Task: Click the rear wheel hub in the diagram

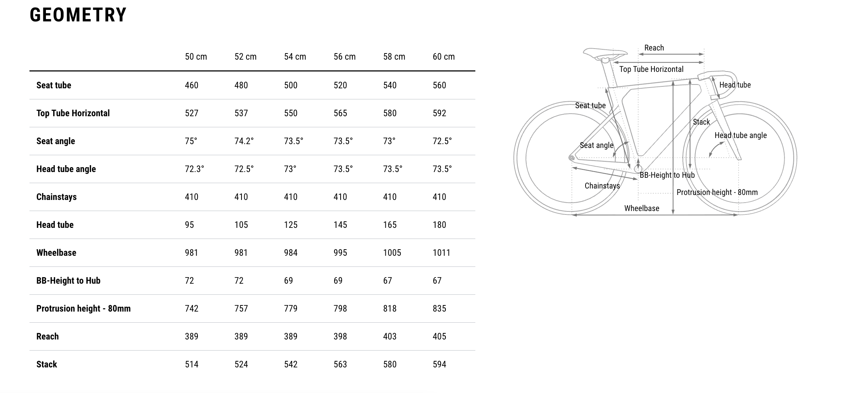Action: pos(572,158)
